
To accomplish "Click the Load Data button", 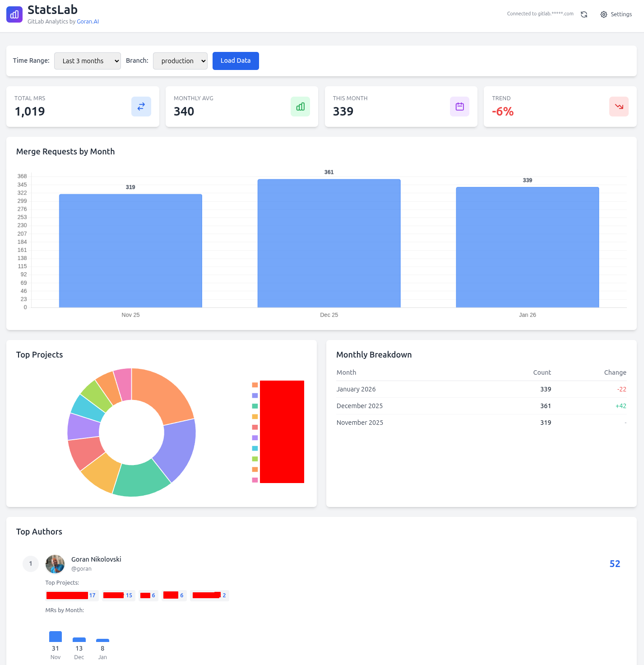I will coord(235,60).
